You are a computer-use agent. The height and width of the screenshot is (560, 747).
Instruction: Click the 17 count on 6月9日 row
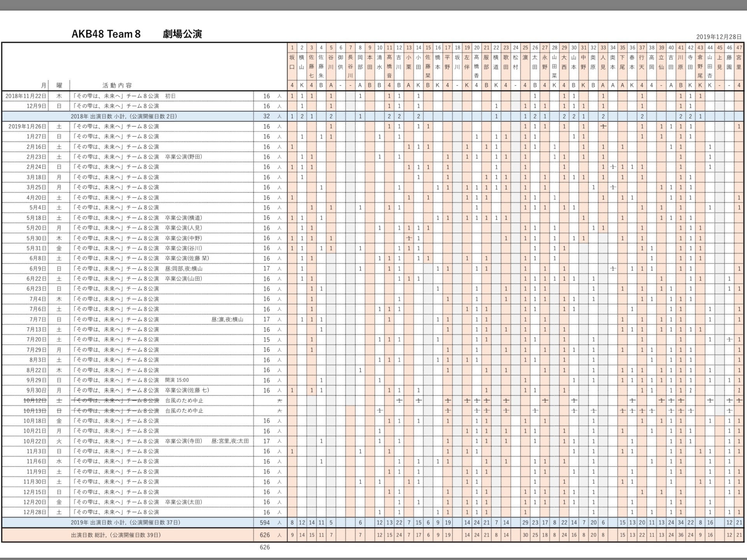point(267,269)
